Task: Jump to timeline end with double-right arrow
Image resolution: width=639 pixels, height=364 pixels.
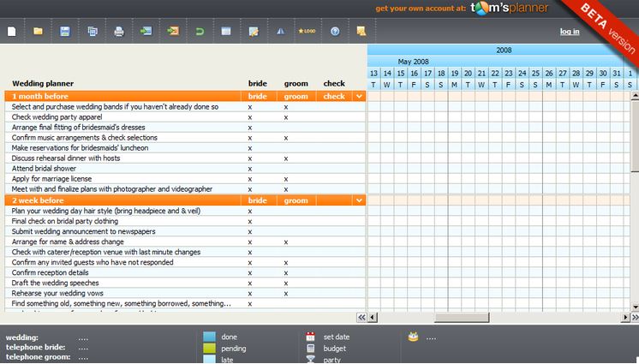Action: coord(635,317)
